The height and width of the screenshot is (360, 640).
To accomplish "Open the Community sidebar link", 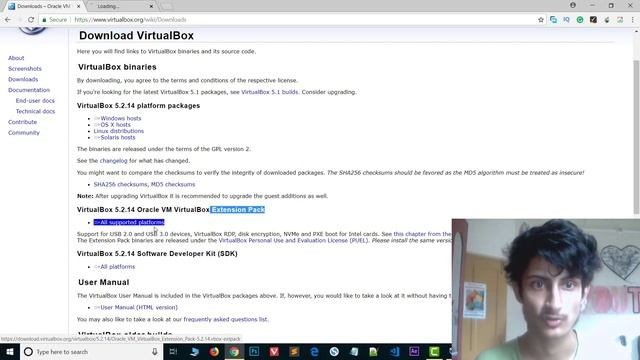I will click(x=24, y=133).
